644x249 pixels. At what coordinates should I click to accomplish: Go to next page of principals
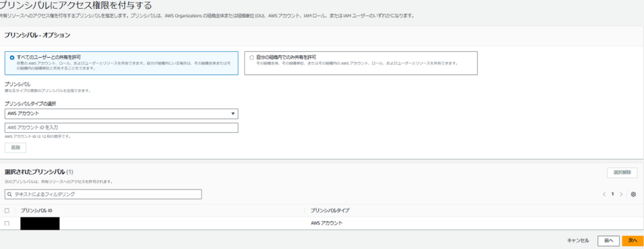point(621,194)
